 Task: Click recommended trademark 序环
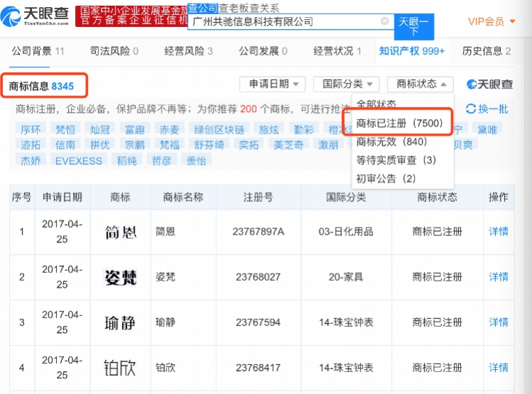coord(31,130)
